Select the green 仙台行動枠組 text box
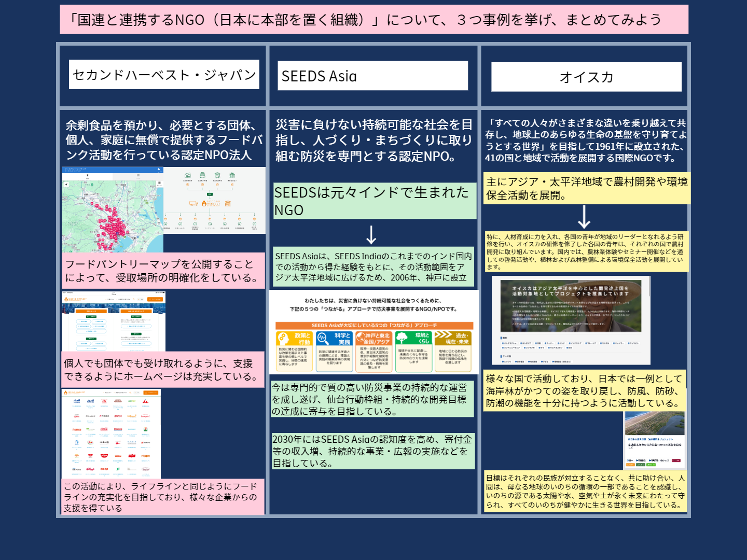The image size is (747, 560). [x=372, y=399]
